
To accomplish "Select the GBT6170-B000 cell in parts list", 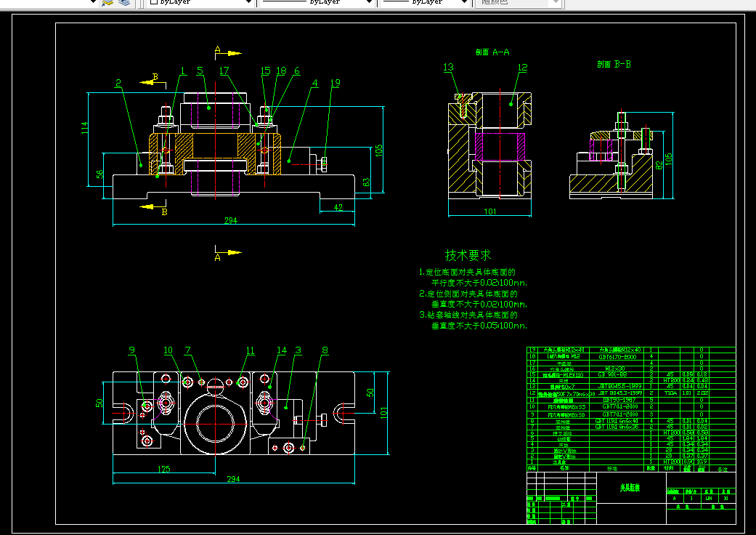I will [617, 357].
